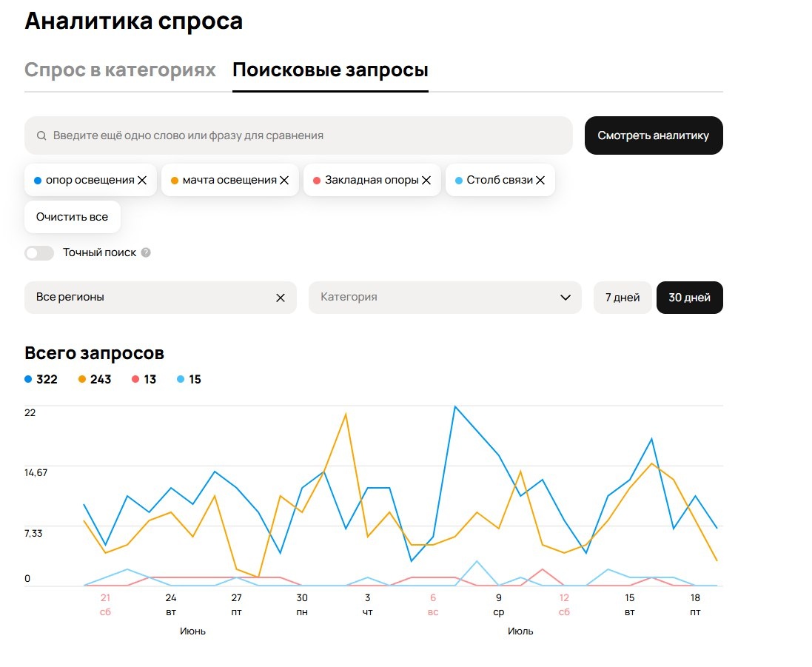This screenshot has height=667, width=812.
Task: Remove the "Закладная опоры" filter chip
Action: 426,179
